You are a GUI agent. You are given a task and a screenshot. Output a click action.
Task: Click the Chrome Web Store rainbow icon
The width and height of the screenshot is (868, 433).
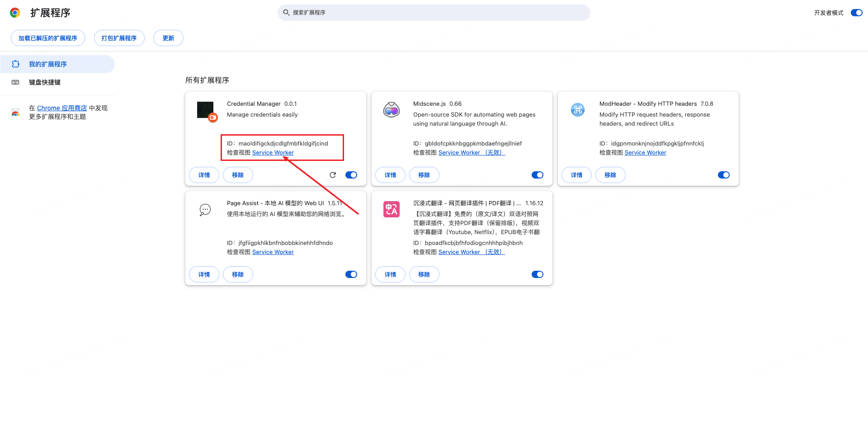(x=15, y=113)
